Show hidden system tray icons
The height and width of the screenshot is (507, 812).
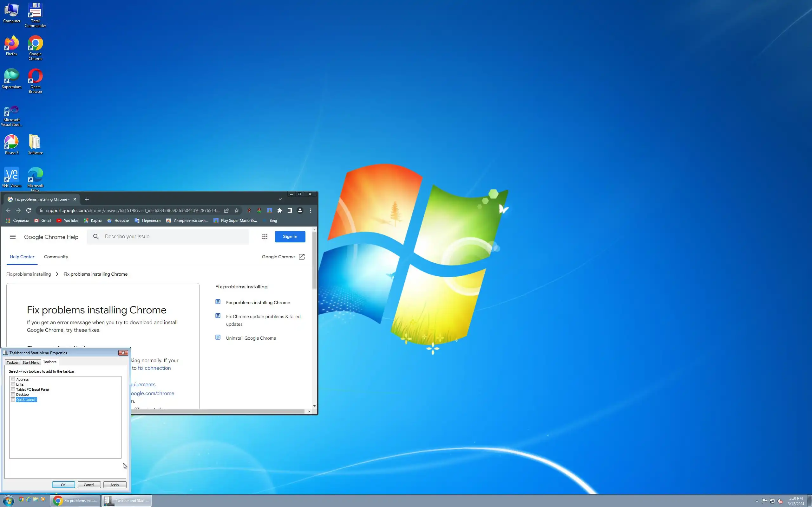pos(756,501)
